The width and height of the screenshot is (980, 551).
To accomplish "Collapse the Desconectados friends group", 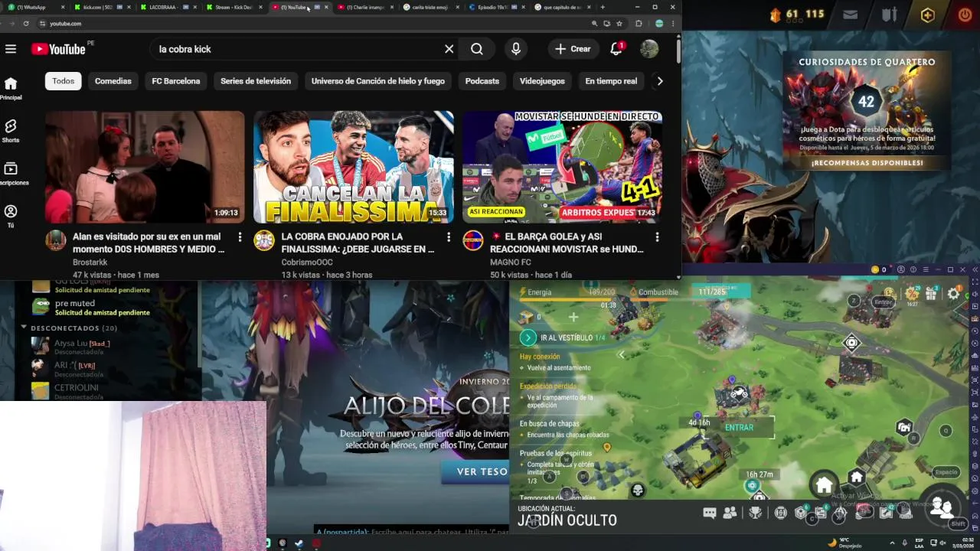I will tap(24, 328).
